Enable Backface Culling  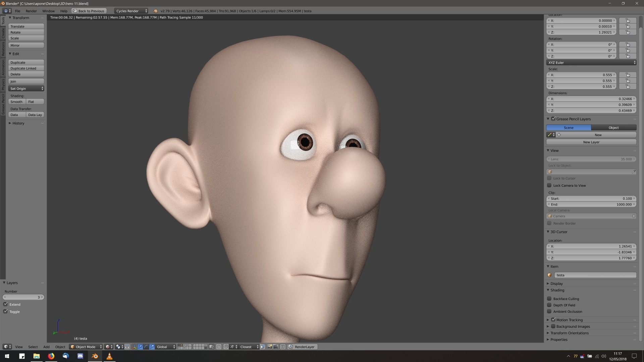(549, 299)
